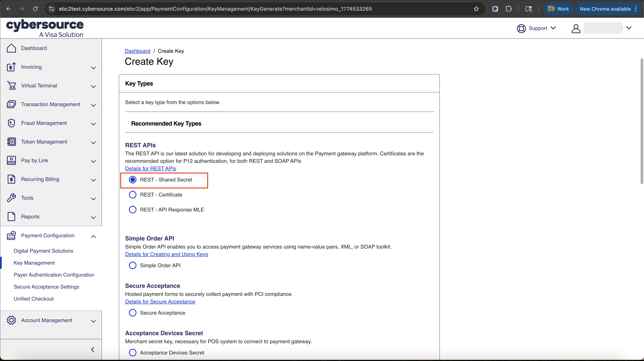The width and height of the screenshot is (644, 361).
Task: Collapse the sidebar with the left arrow
Action: click(x=93, y=350)
